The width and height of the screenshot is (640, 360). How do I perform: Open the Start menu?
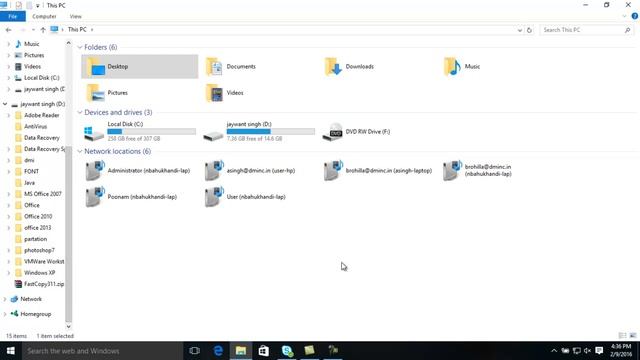point(11,351)
